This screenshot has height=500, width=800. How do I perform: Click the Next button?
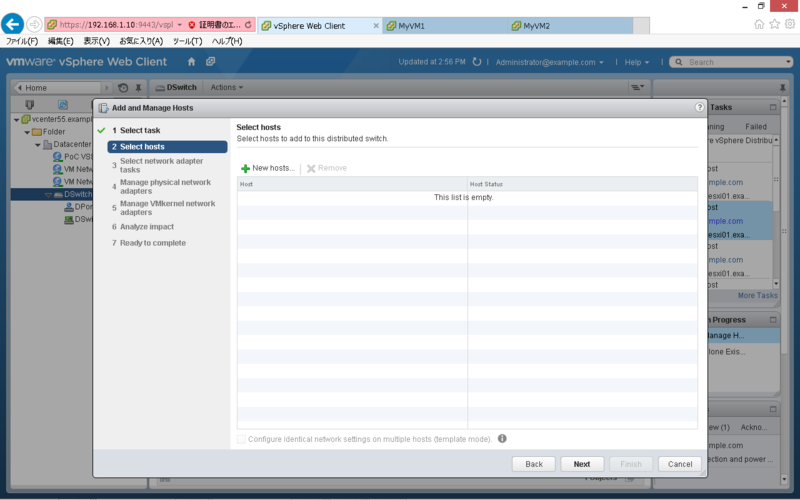click(582, 464)
